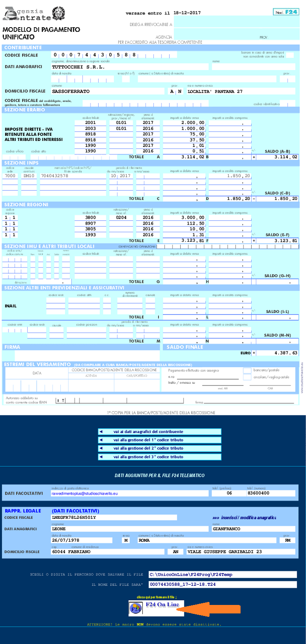Open management of the 3° codice tributo
306x644 pixels.
pyautogui.click(x=159, y=457)
